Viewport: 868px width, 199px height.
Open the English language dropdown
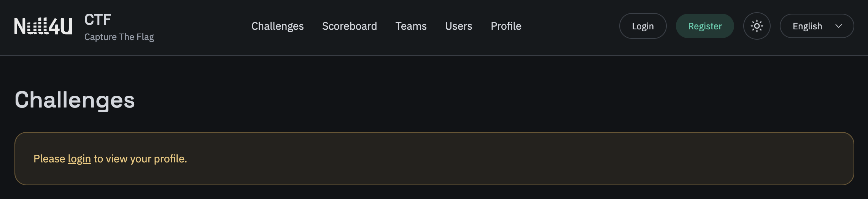click(816, 26)
